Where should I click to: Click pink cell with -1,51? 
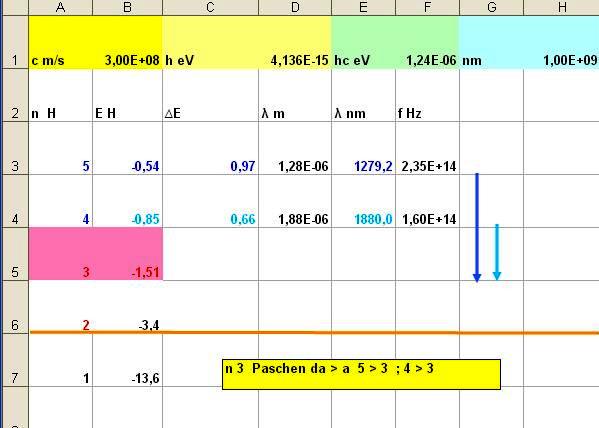128,254
